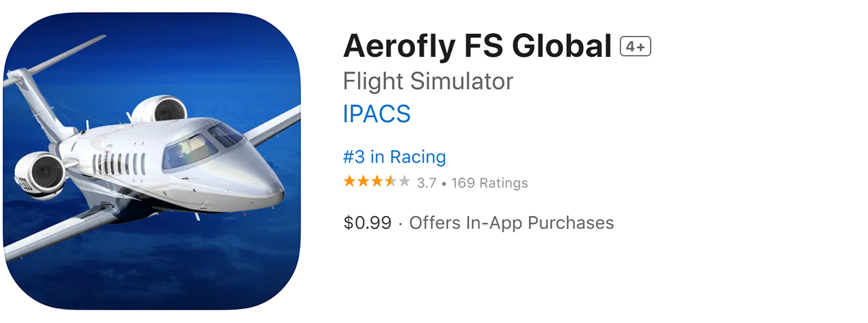Click the 3.7 average rating number
The width and height of the screenshot is (868, 323).
tap(427, 183)
